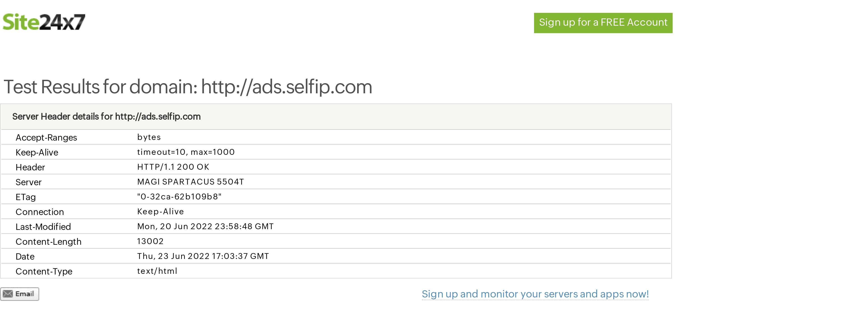Click the Content-Type row label
Image resolution: width=868 pixels, height=336 pixels.
[44, 271]
